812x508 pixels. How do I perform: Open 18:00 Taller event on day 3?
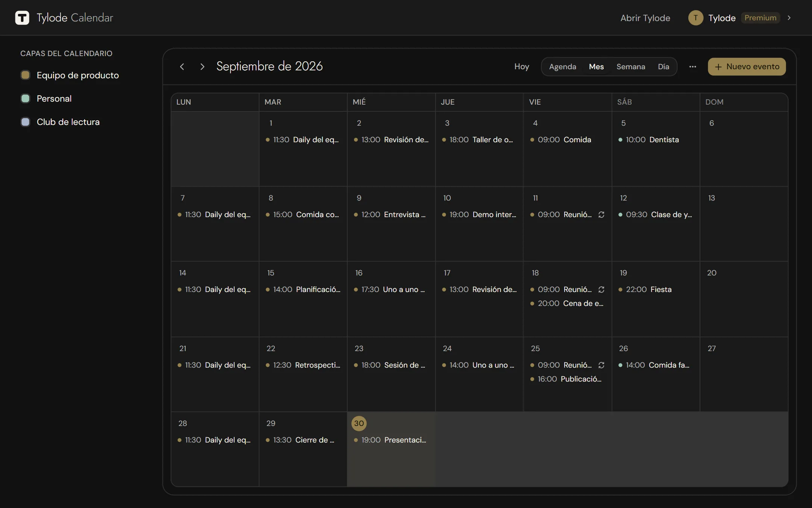479,140
